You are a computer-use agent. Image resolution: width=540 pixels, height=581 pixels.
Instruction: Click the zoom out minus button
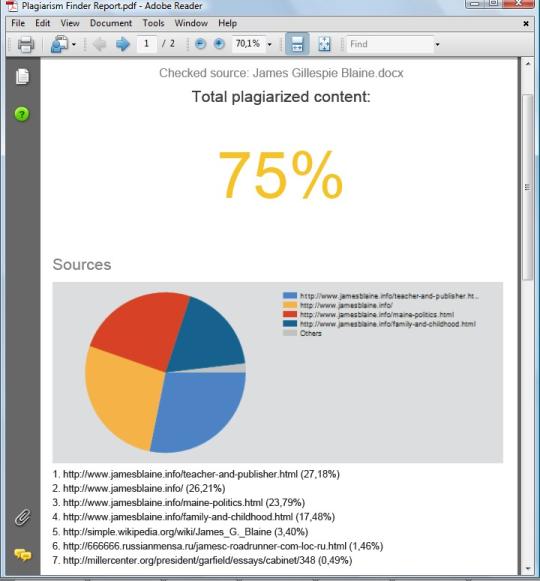pyautogui.click(x=200, y=44)
